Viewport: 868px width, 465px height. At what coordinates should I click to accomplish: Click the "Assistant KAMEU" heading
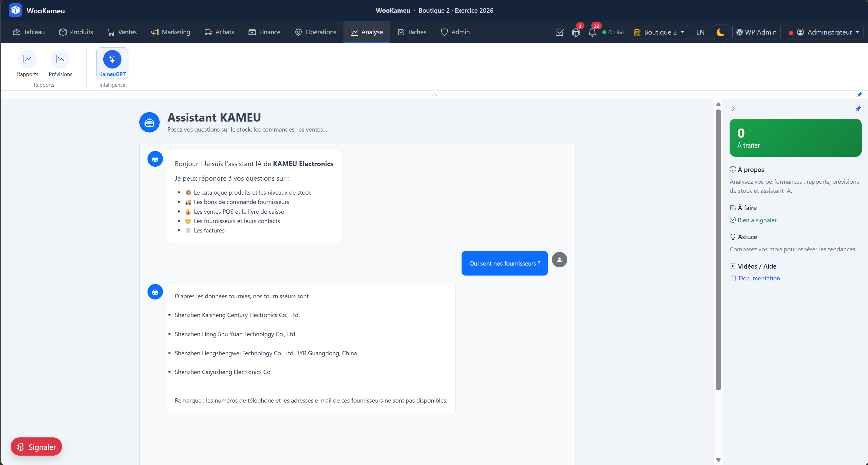tap(214, 117)
